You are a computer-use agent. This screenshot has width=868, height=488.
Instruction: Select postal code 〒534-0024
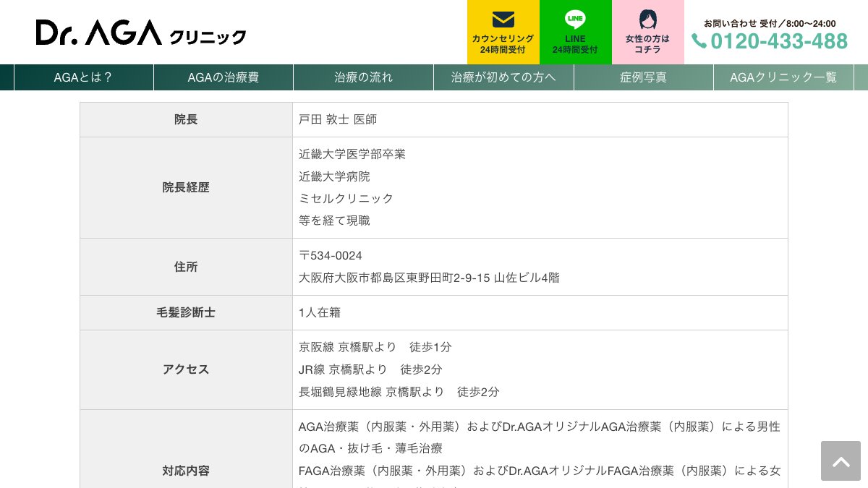tap(331, 255)
